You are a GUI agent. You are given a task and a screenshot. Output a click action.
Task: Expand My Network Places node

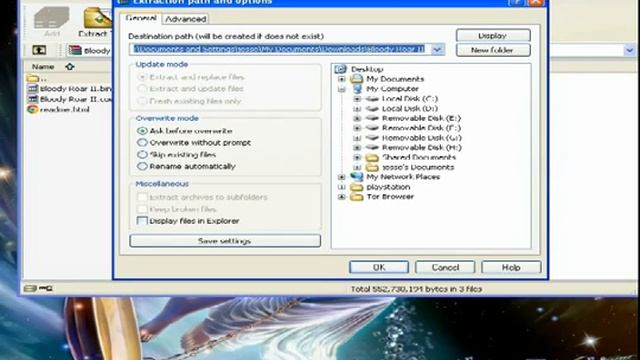pos(342,177)
